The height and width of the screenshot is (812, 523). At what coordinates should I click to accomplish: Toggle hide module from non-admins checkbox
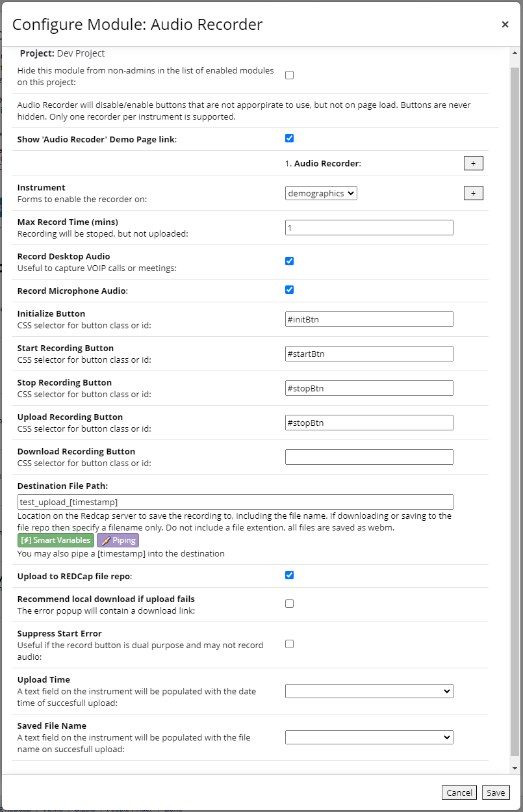point(290,75)
